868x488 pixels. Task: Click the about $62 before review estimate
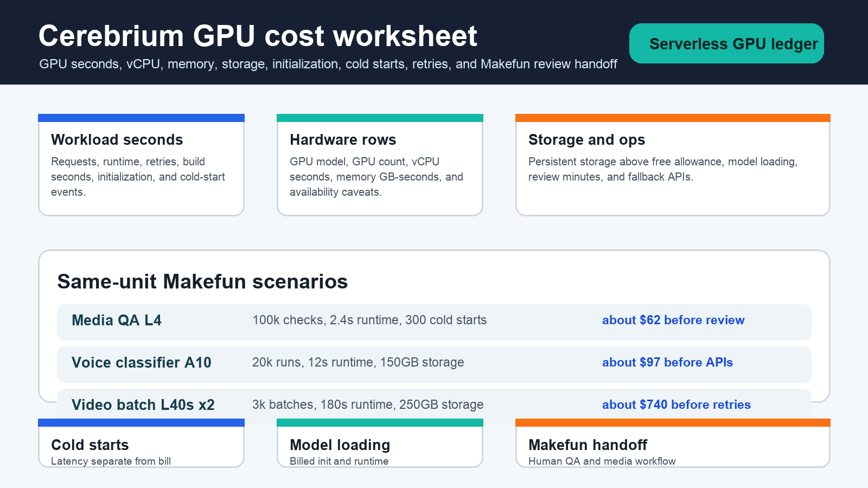tap(673, 320)
